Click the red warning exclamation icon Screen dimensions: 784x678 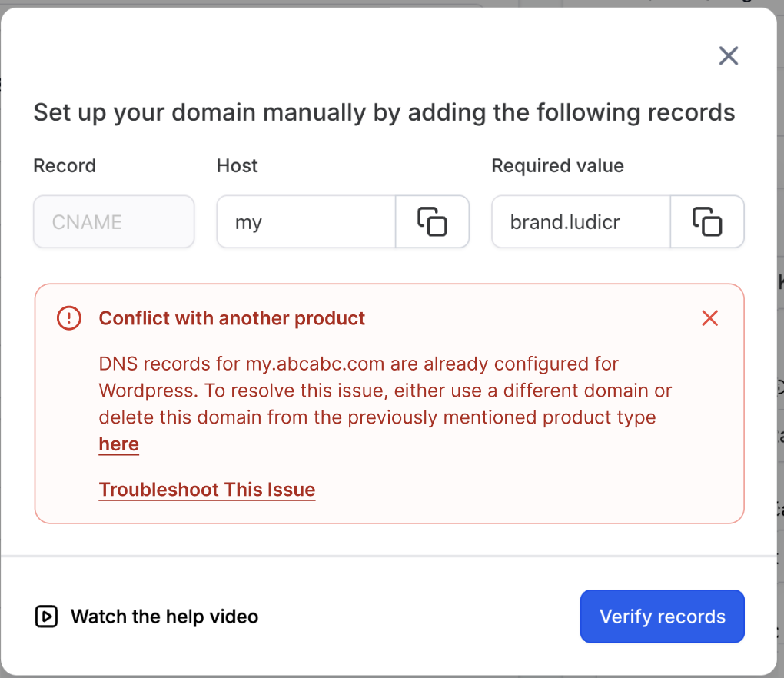(69, 318)
